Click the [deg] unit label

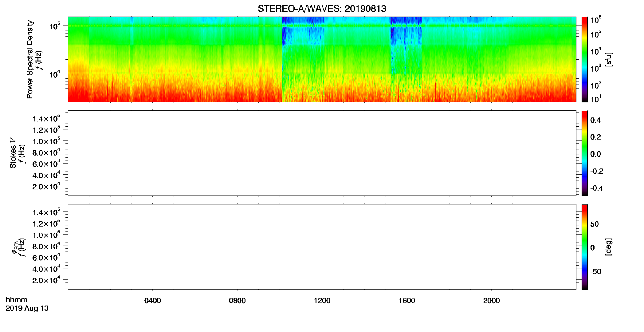pyautogui.click(x=609, y=247)
